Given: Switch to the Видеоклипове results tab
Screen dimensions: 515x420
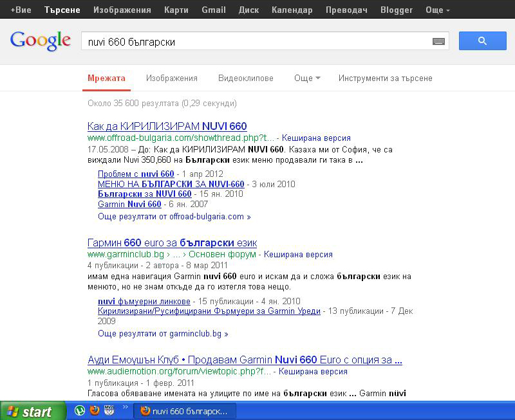Looking at the screenshot, I should coord(245,78).
